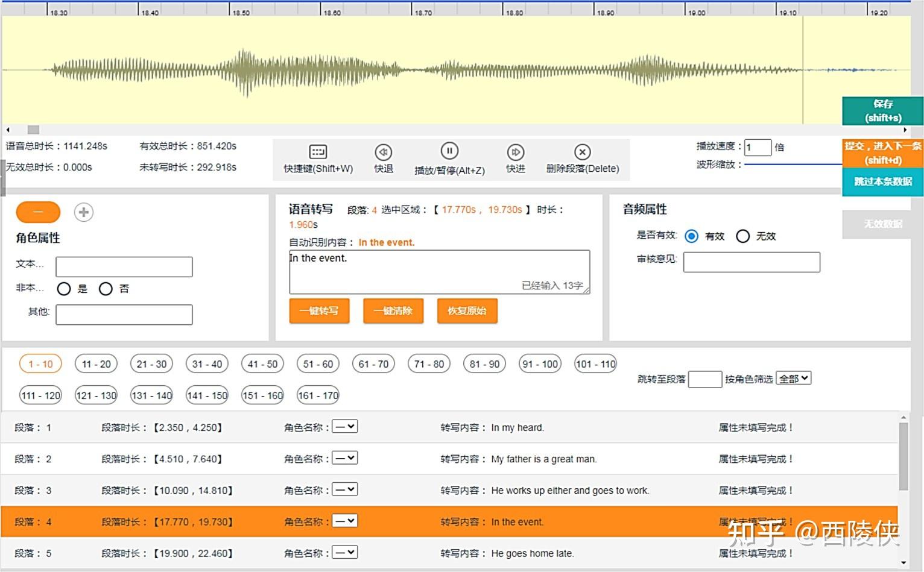Click the 恢复原始 button
924x572 pixels.
[467, 311]
